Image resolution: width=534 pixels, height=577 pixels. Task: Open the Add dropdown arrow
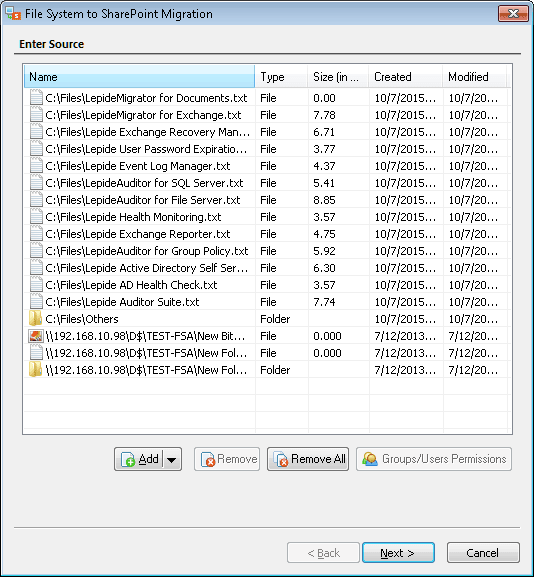tap(172, 459)
